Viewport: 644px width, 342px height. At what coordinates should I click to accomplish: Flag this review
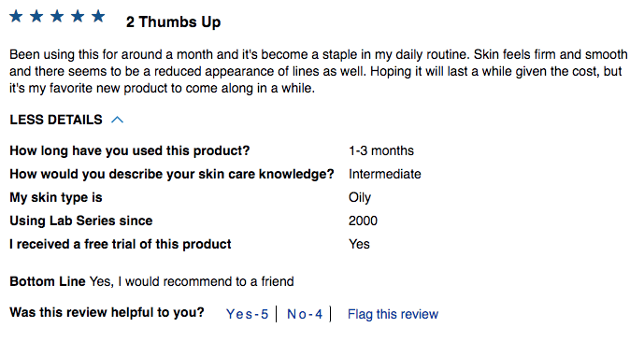coord(394,314)
